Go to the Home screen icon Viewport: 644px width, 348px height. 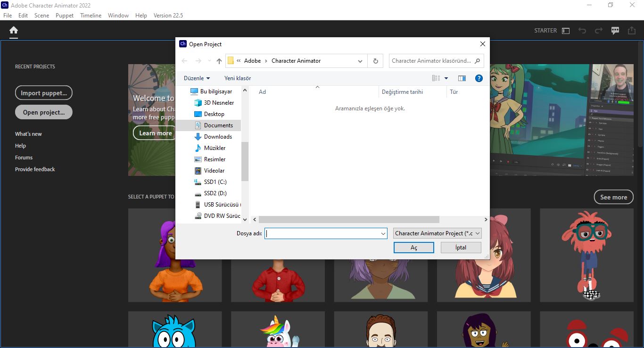click(x=14, y=30)
